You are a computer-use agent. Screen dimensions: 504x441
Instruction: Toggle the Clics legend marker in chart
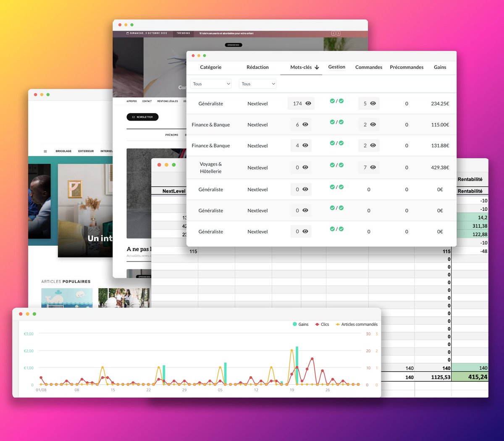click(317, 324)
